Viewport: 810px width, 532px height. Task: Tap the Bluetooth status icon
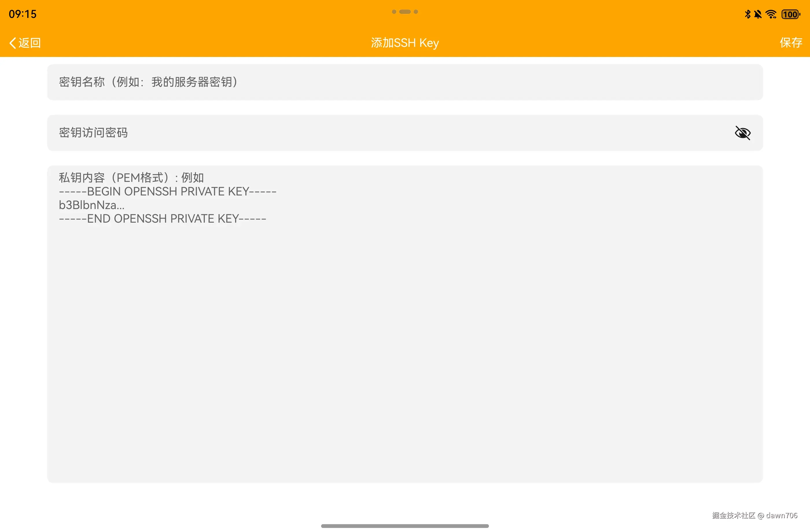click(748, 14)
